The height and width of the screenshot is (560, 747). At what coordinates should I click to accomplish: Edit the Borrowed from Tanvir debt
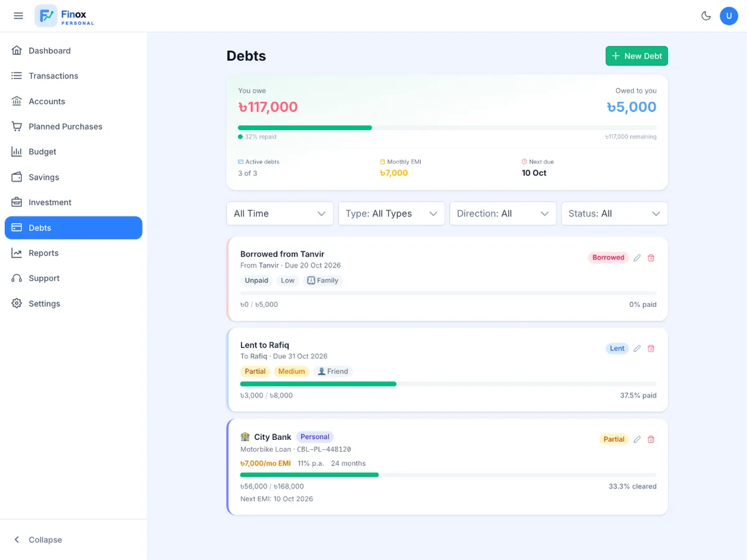point(637,258)
